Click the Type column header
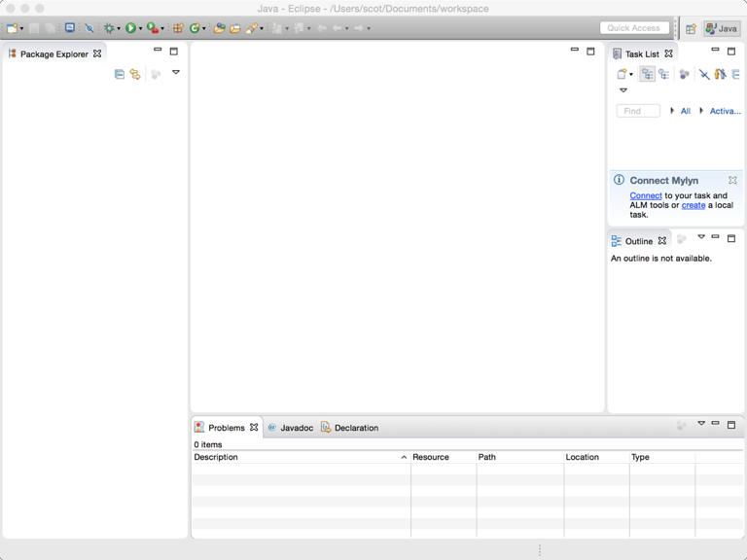Image resolution: width=747 pixels, height=560 pixels. [662, 457]
